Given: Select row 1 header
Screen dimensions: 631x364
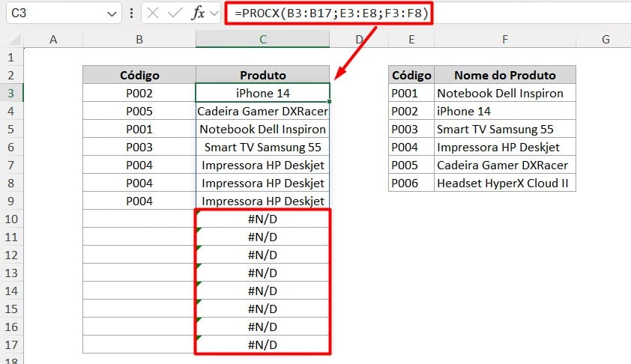Looking at the screenshot, I should pyautogui.click(x=11, y=57).
